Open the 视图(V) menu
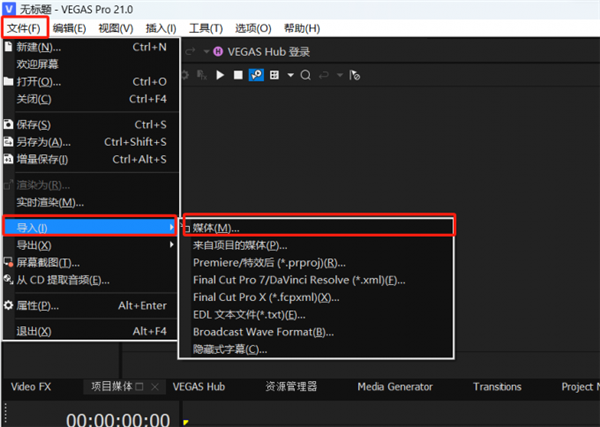Image resolution: width=600 pixels, height=427 pixels. pos(116,28)
